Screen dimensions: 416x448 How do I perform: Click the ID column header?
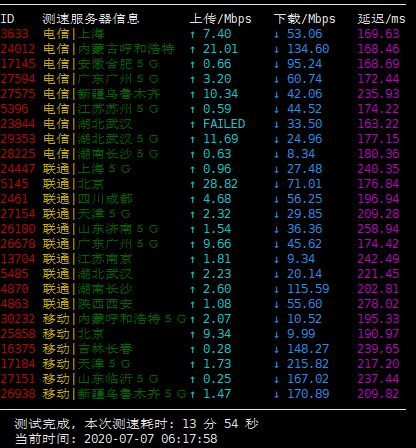(x=7, y=19)
